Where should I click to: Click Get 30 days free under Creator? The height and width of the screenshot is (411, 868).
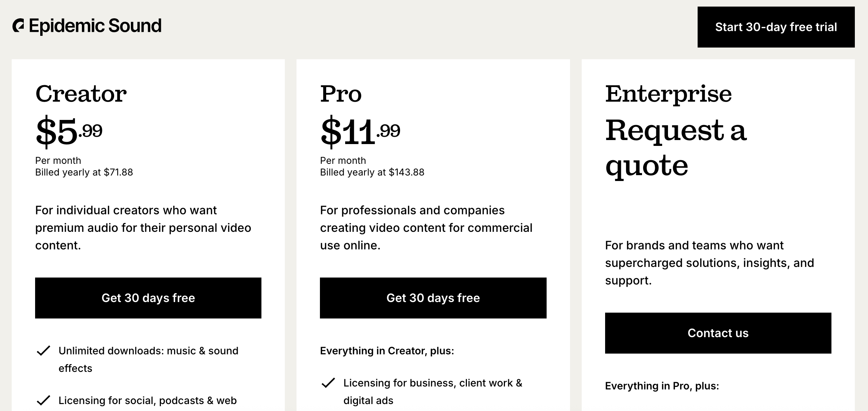coord(148,298)
